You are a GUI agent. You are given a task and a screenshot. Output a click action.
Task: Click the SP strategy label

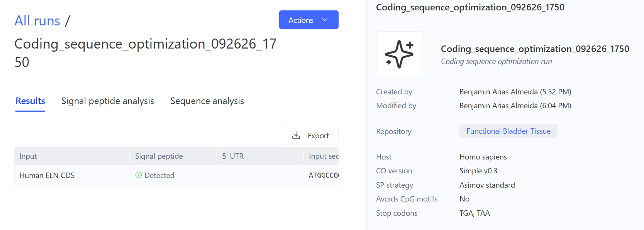395,185
